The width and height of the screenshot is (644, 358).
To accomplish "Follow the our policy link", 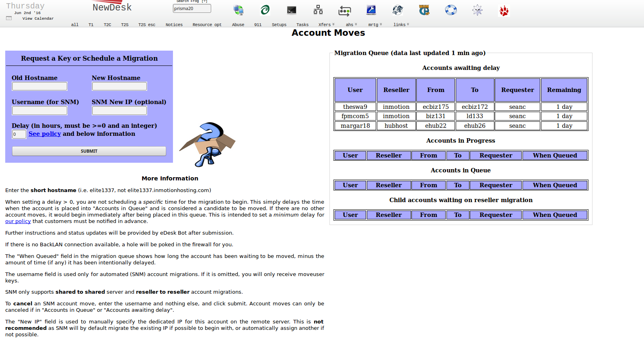I will point(18,221).
